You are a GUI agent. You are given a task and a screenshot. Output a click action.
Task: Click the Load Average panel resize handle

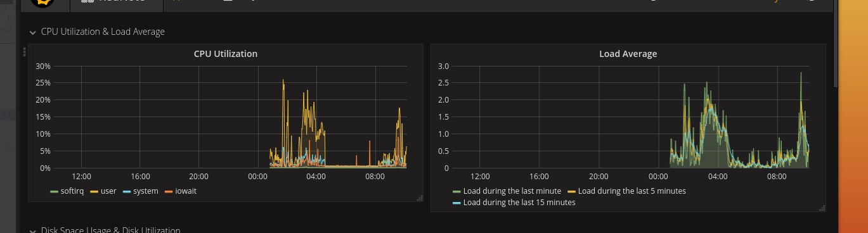[822, 208]
